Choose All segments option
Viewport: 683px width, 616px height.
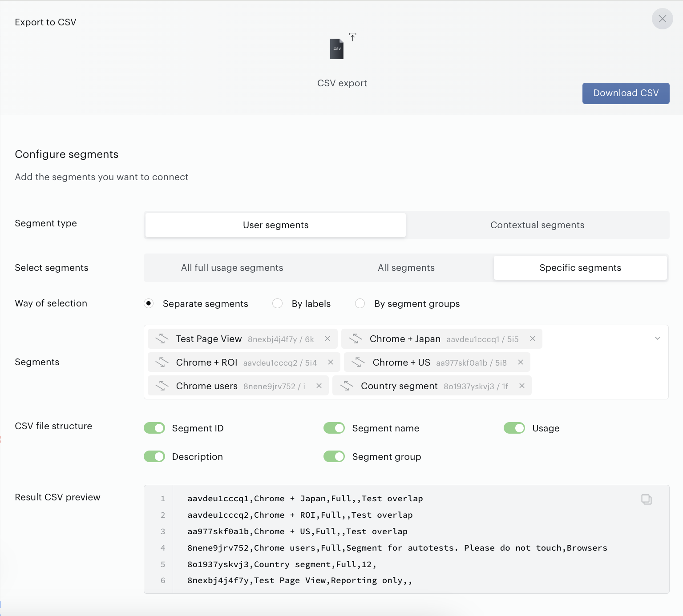[406, 268]
